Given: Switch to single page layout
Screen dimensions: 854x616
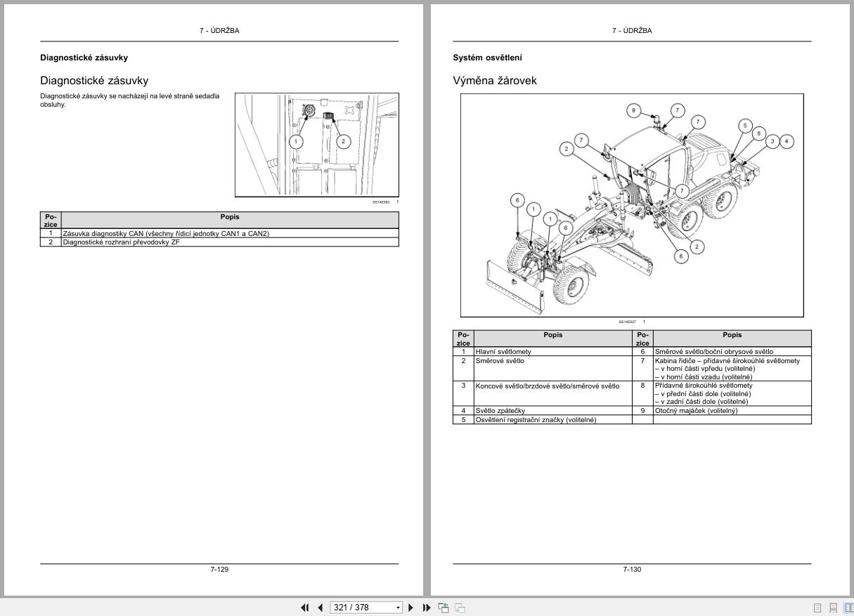Looking at the screenshot, I should click(x=817, y=608).
